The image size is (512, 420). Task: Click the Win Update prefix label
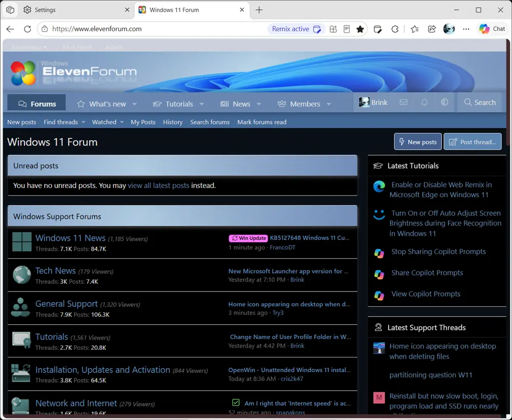[248, 238]
